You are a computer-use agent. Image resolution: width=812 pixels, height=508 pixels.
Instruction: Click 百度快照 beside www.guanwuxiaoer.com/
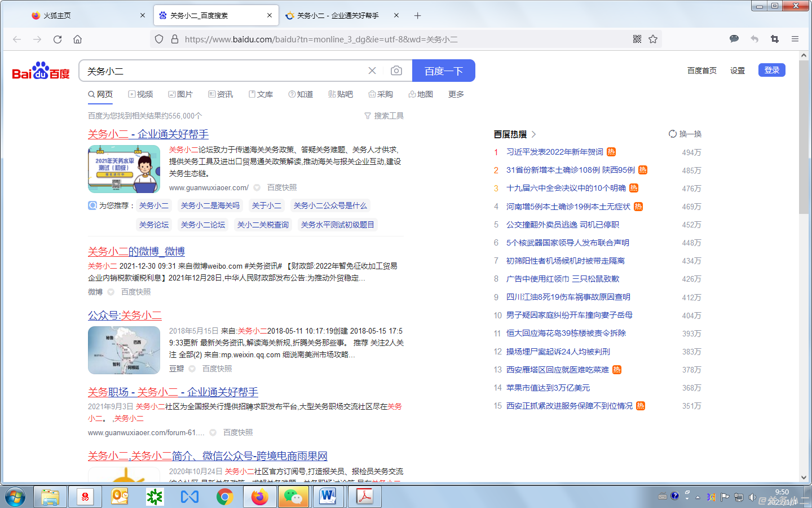pyautogui.click(x=282, y=187)
